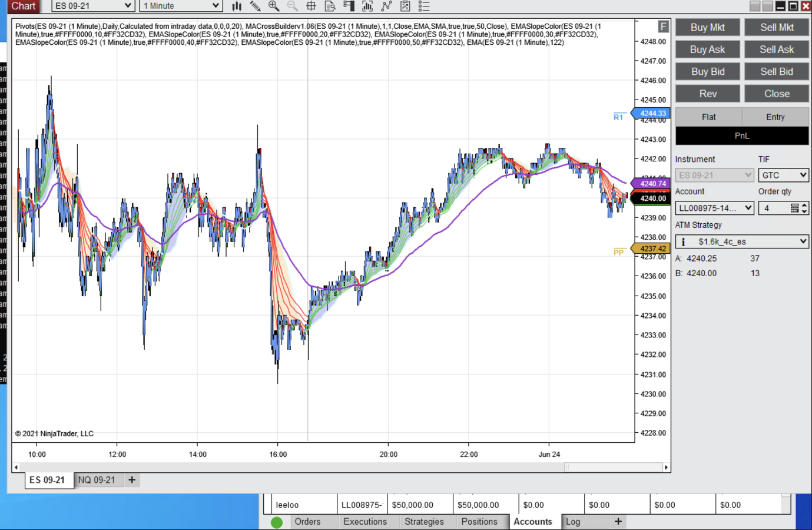Click the chart scrollbar right arrow
The width and height of the screenshot is (812, 530).
tap(666, 468)
